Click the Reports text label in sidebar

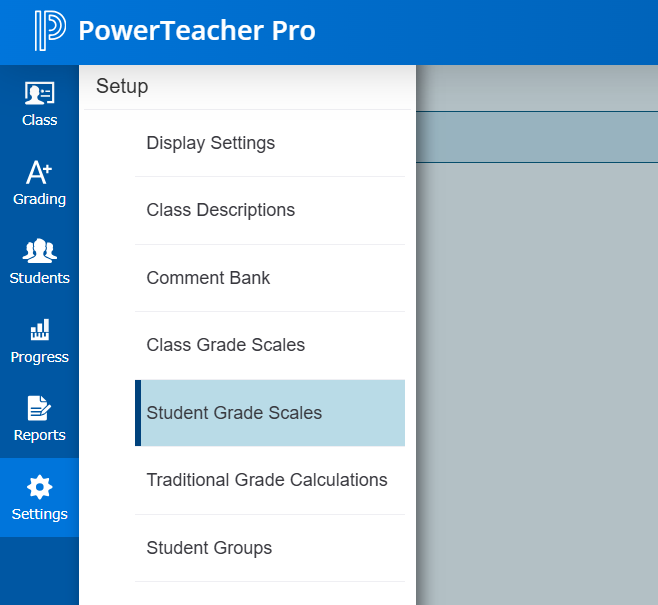39,435
